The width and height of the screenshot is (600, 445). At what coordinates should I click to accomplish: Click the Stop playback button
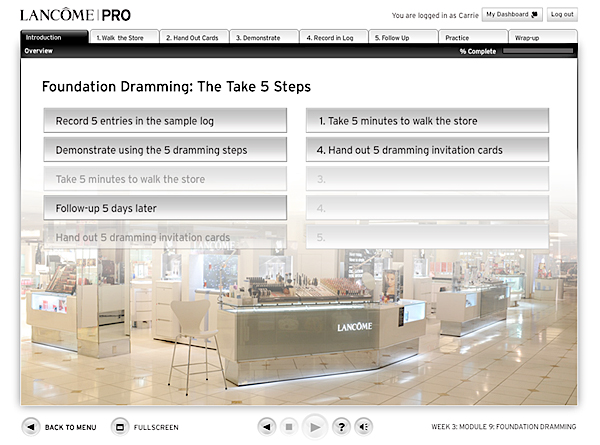coord(289,427)
